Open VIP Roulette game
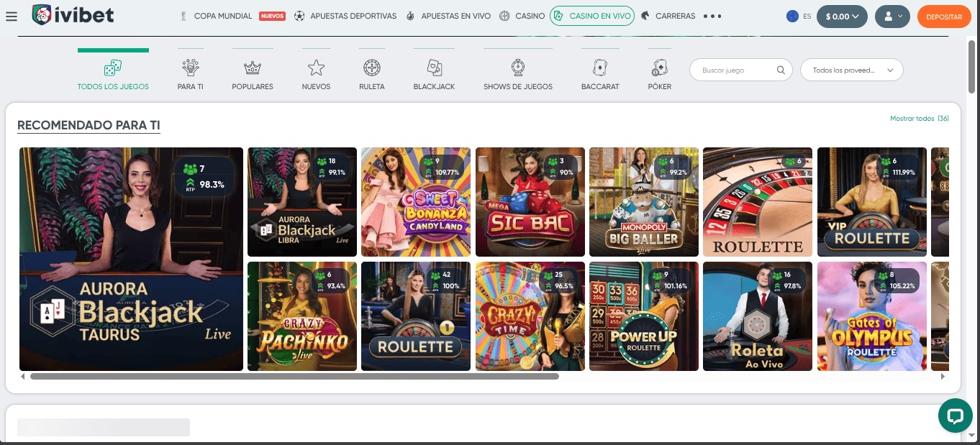Screen dimensions: 980x445 (872, 202)
